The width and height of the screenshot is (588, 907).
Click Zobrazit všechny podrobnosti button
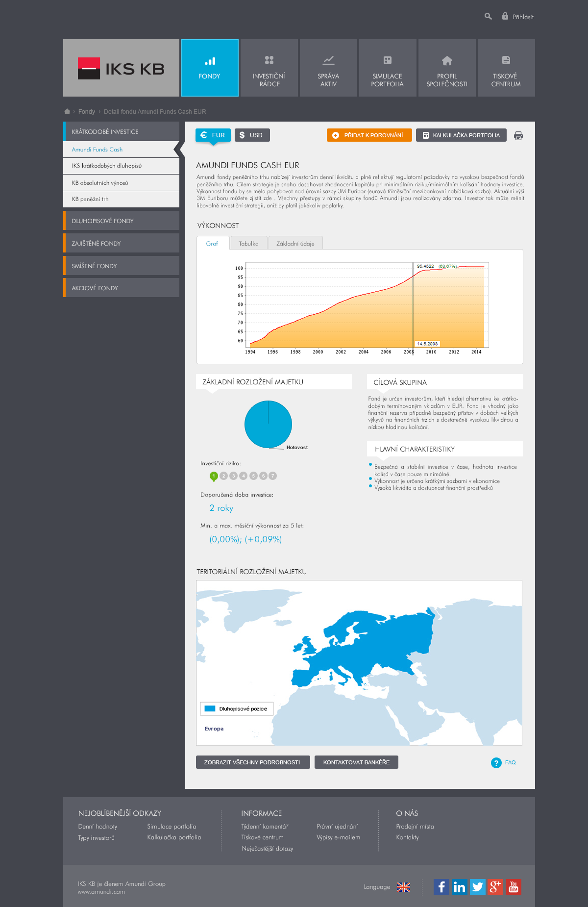253,762
